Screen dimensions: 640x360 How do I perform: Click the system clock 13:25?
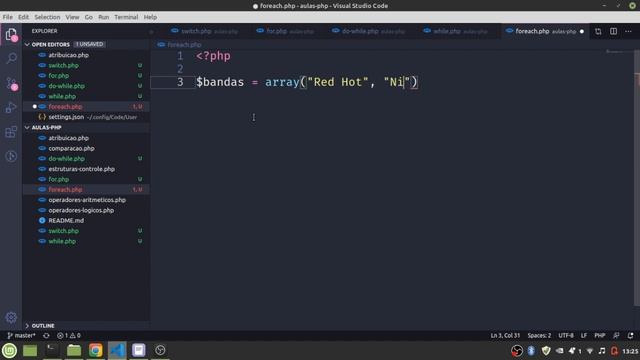630,351
